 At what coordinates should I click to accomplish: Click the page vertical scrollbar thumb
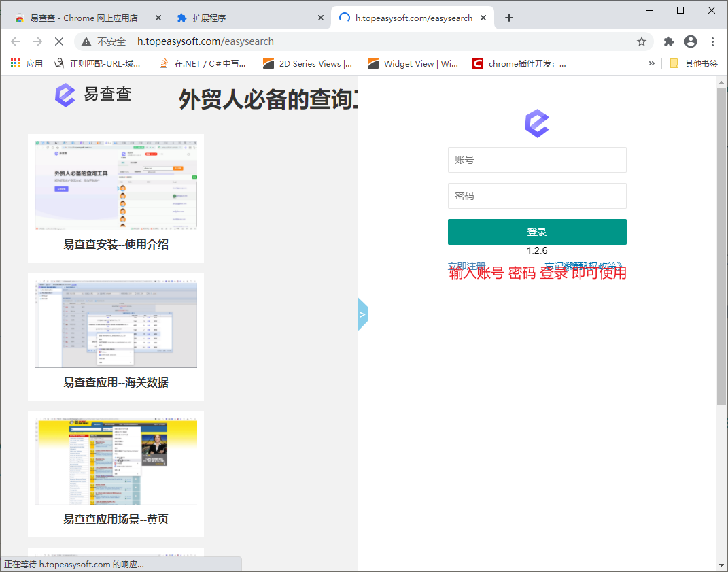(x=721, y=246)
